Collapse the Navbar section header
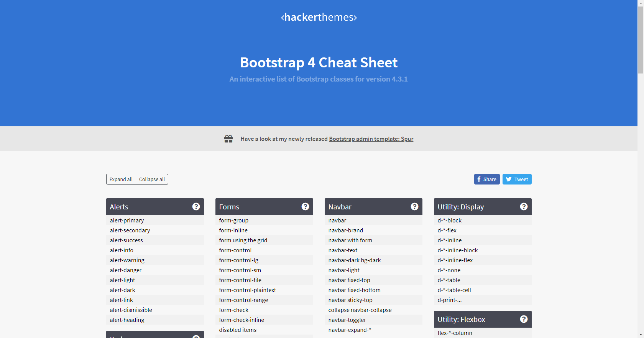This screenshot has height=338, width=644. [373, 207]
